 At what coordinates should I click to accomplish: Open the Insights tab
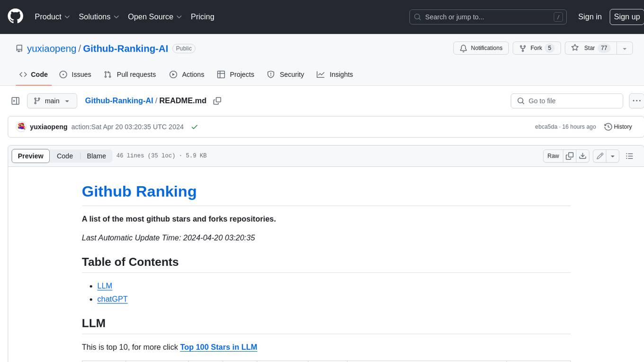point(335,74)
